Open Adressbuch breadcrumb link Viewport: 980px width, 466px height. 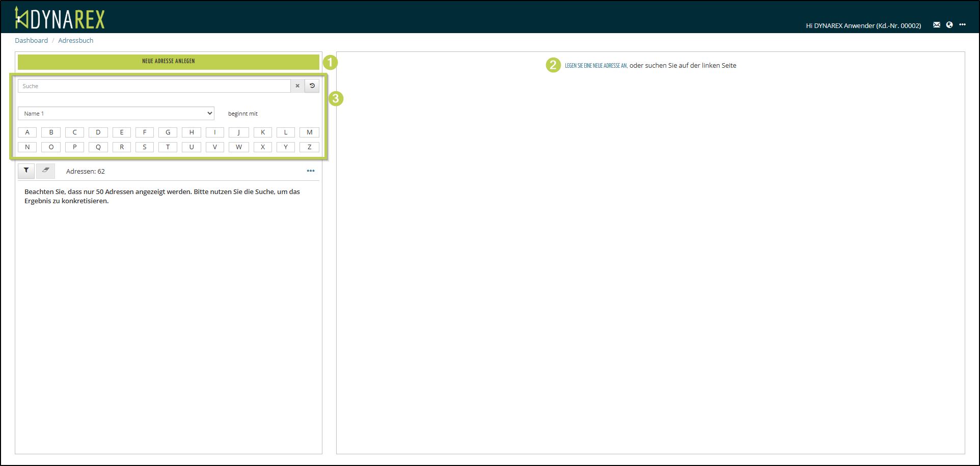(x=75, y=41)
